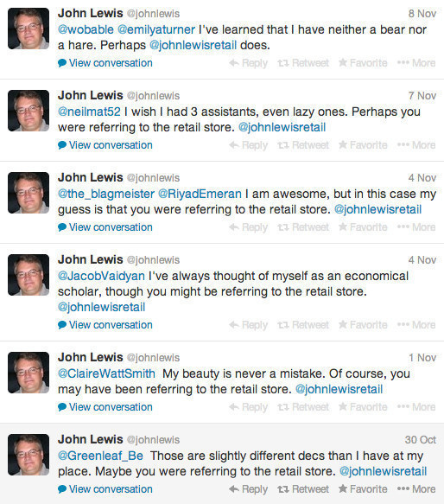Reply to the 30 Oct tweet

pos(248,489)
